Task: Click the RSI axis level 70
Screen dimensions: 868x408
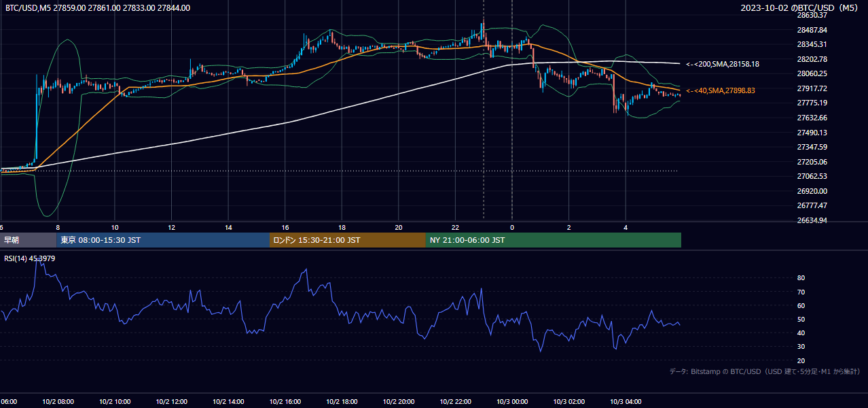Action: pos(801,292)
